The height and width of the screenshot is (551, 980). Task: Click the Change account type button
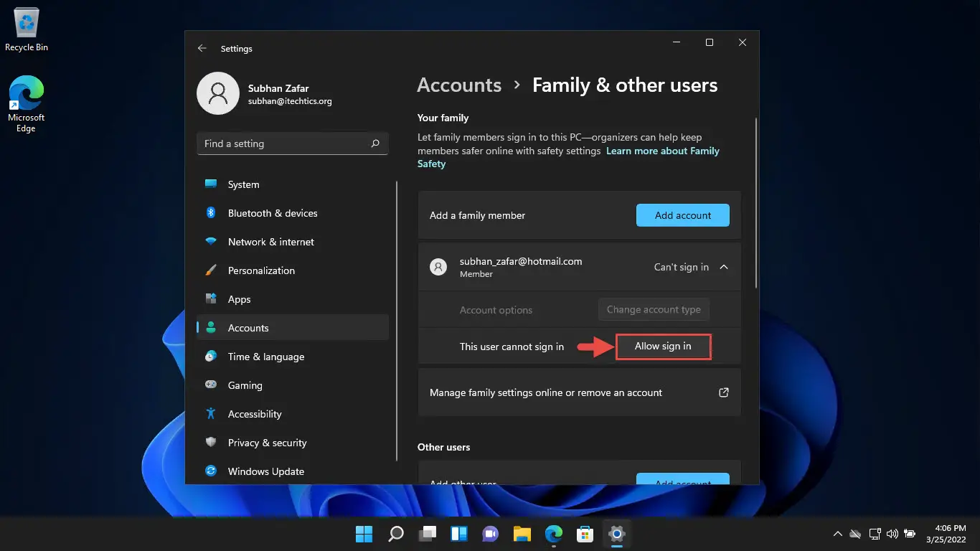(654, 310)
